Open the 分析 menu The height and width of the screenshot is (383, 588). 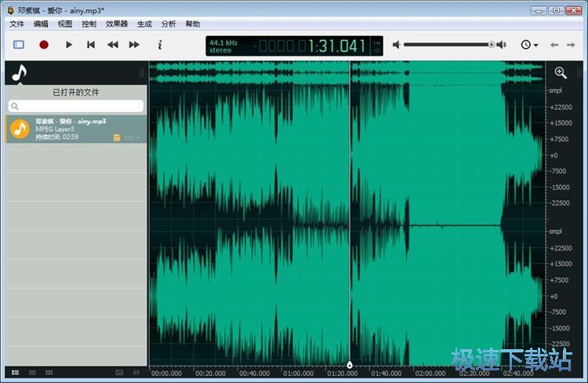tap(169, 24)
